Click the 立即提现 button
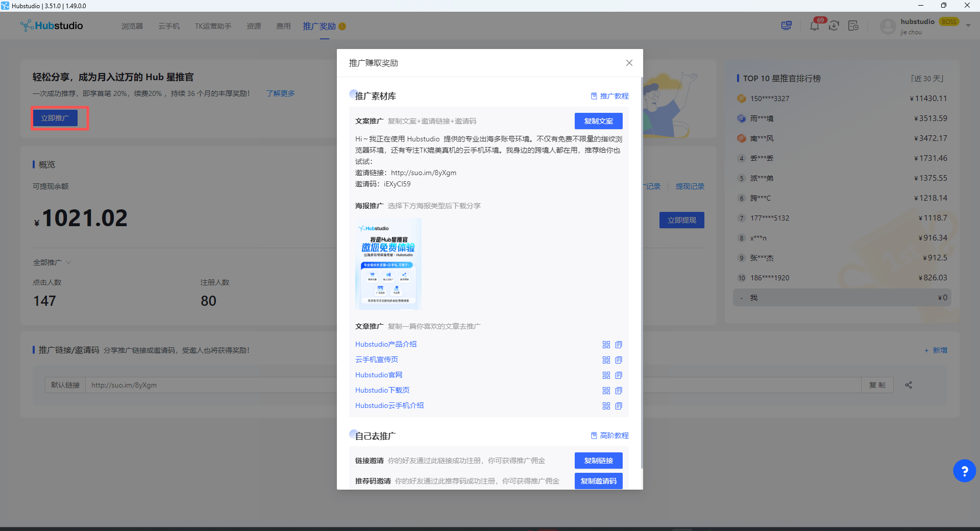This screenshot has width=980, height=531. 682,220
